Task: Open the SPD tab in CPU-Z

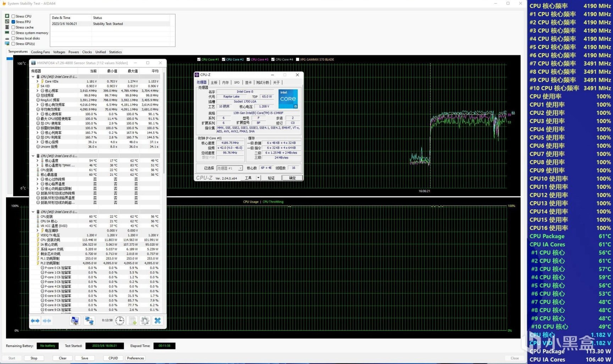Action: point(237,83)
